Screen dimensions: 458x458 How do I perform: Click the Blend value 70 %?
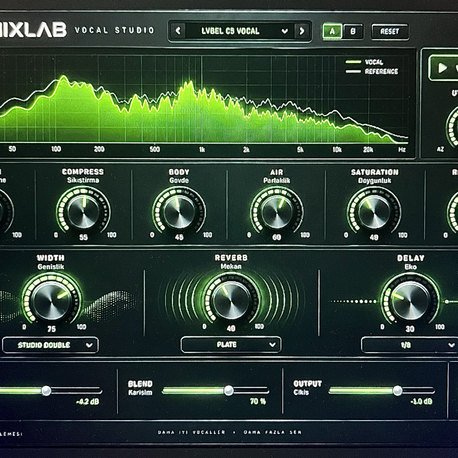[258, 401]
